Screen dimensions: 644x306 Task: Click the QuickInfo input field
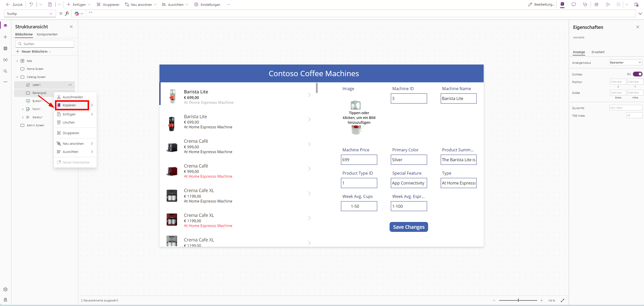[x=626, y=108]
